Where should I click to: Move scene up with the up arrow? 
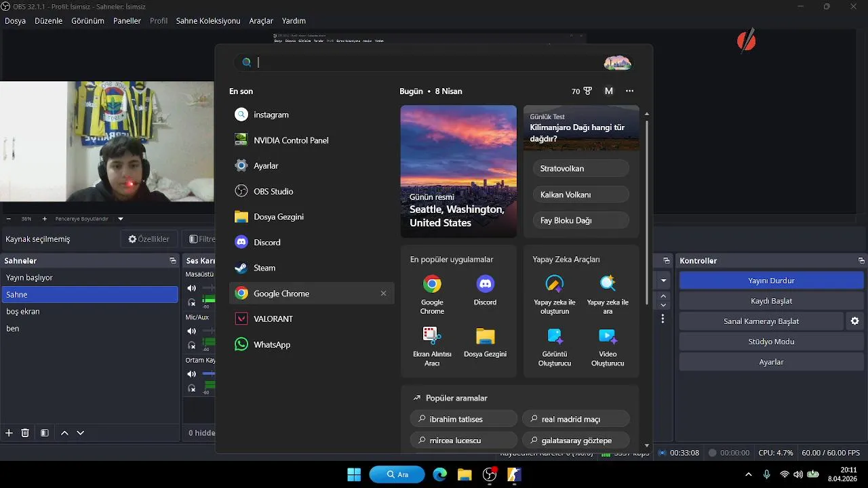pos(64,432)
